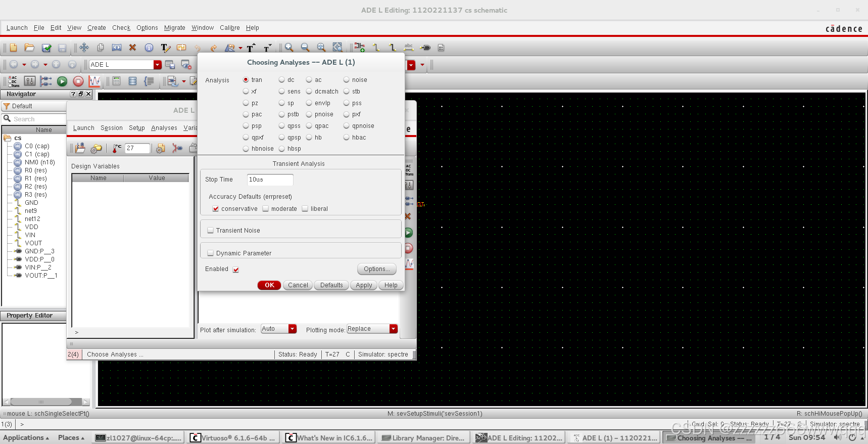Click the Navigator filter funnel icon
The width and height of the screenshot is (868, 444).
7,106
